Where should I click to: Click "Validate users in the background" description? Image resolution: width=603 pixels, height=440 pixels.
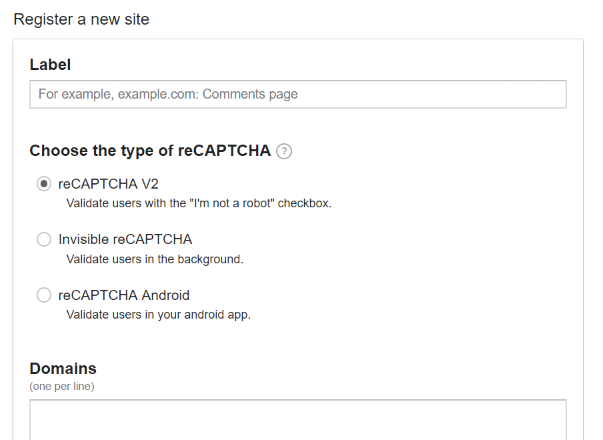coord(154,259)
